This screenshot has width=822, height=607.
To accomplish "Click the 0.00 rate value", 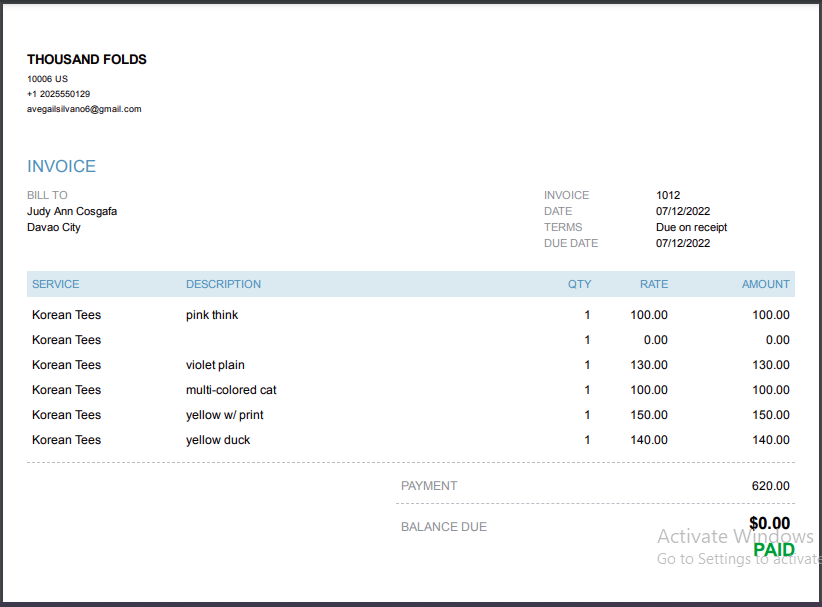I will 656,340.
